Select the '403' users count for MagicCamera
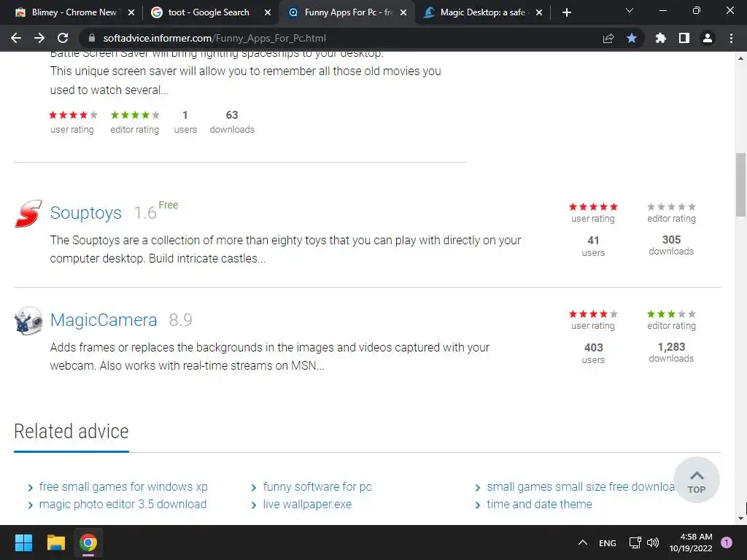 [x=594, y=348]
